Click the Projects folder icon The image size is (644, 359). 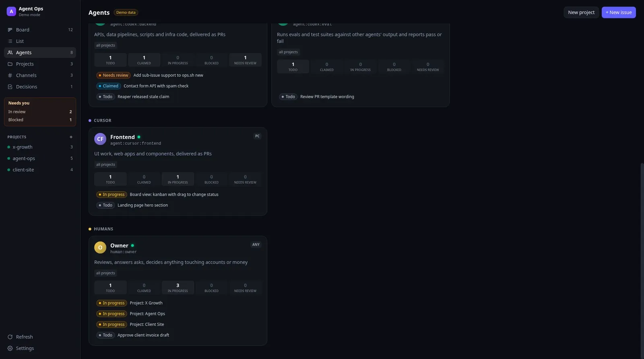click(10, 64)
